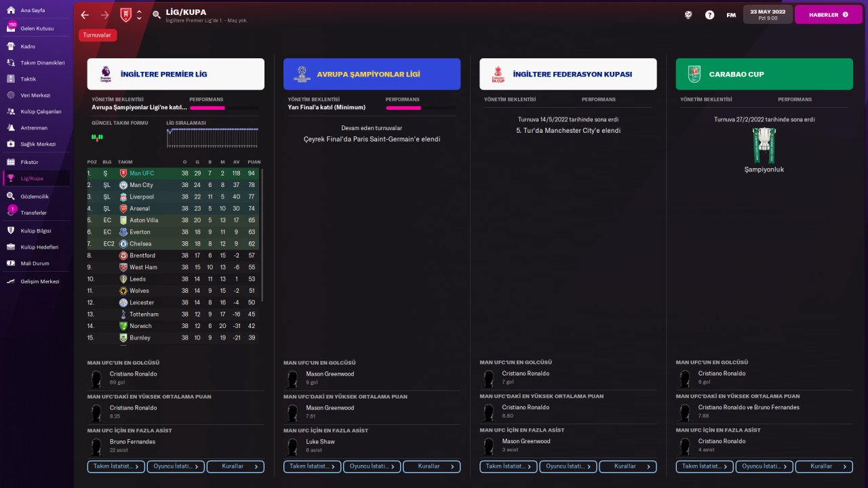Viewport: 868px width, 488px height.
Task: Open Kulüp Bilgisi club info
Action: point(35,230)
